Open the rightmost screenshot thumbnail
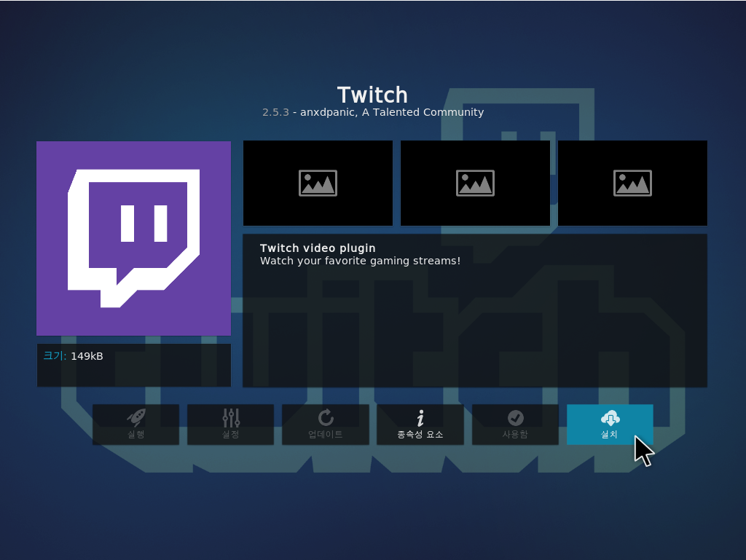Image resolution: width=746 pixels, height=560 pixels. [632, 184]
